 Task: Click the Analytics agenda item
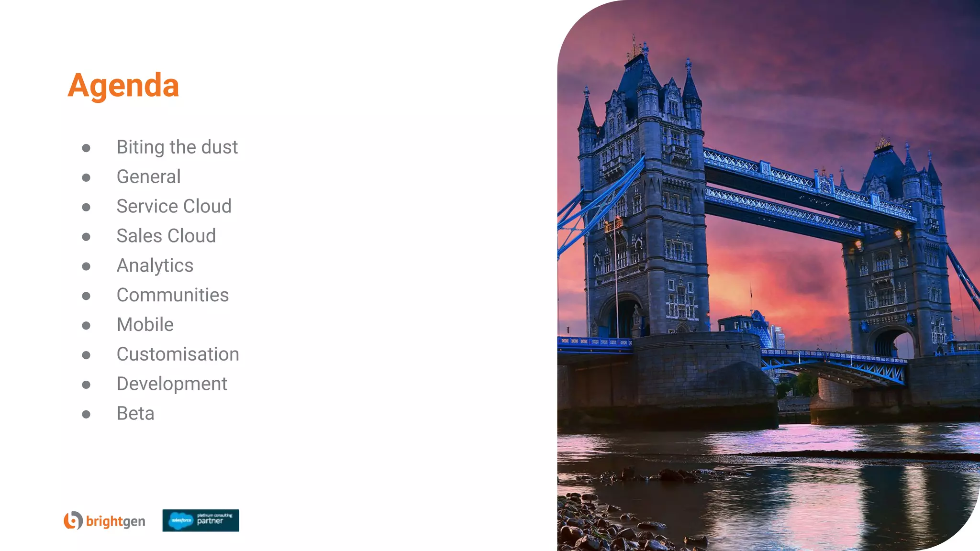[x=155, y=266]
